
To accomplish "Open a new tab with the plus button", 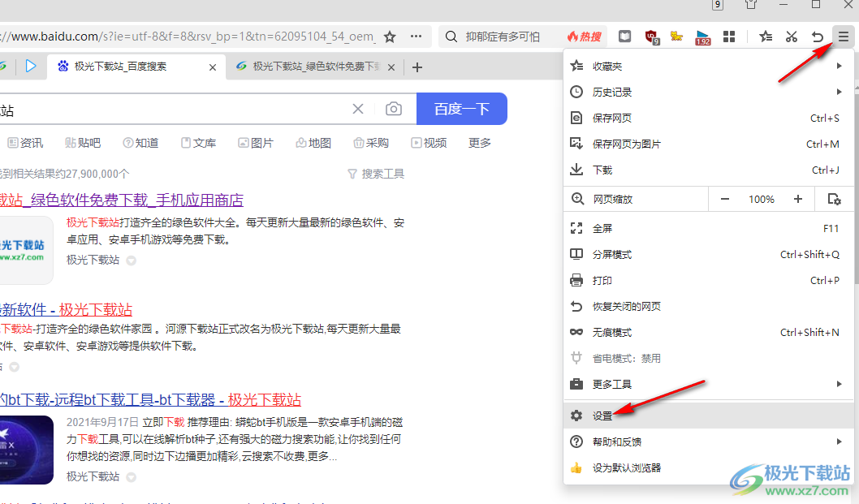I will click(417, 67).
